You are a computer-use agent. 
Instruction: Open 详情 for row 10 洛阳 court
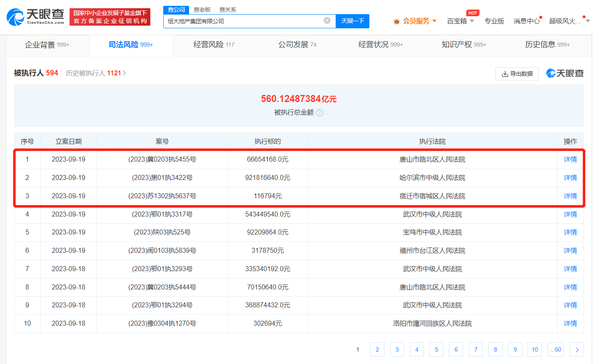click(570, 324)
